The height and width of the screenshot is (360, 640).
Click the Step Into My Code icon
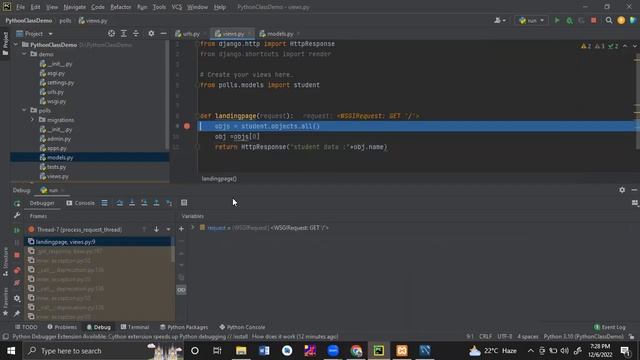click(144, 203)
